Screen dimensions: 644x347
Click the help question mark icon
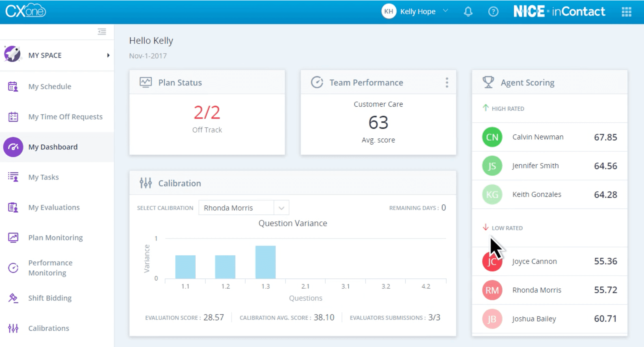click(x=493, y=11)
